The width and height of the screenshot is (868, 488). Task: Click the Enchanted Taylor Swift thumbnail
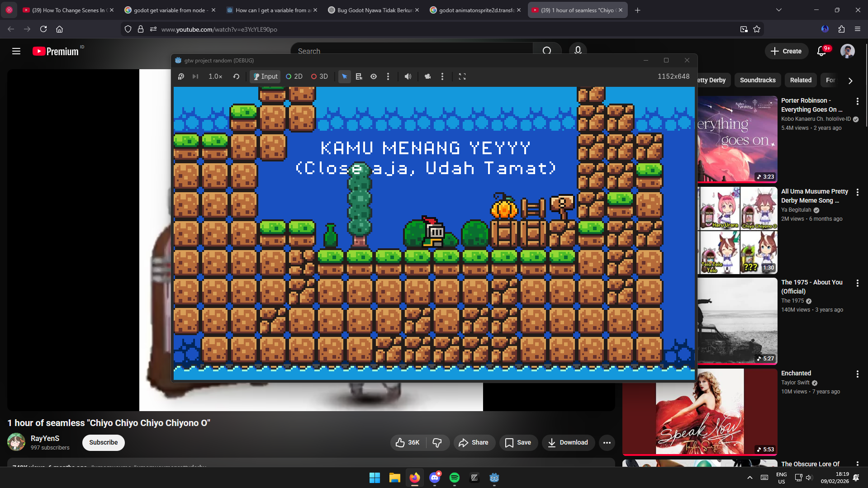(700, 412)
